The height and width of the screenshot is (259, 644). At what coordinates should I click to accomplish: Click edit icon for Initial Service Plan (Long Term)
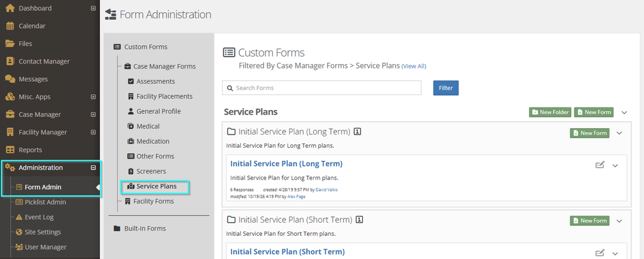[x=600, y=165]
